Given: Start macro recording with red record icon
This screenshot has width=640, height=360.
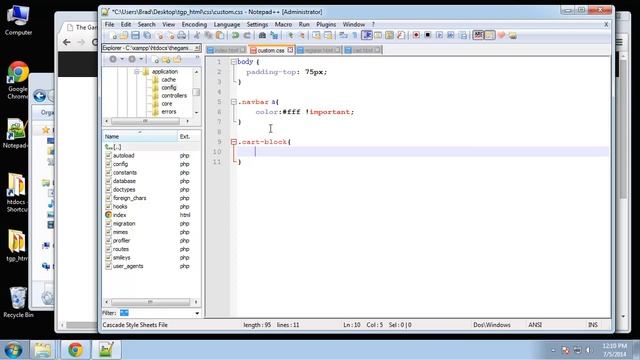Looking at the screenshot, I should pos(416,36).
